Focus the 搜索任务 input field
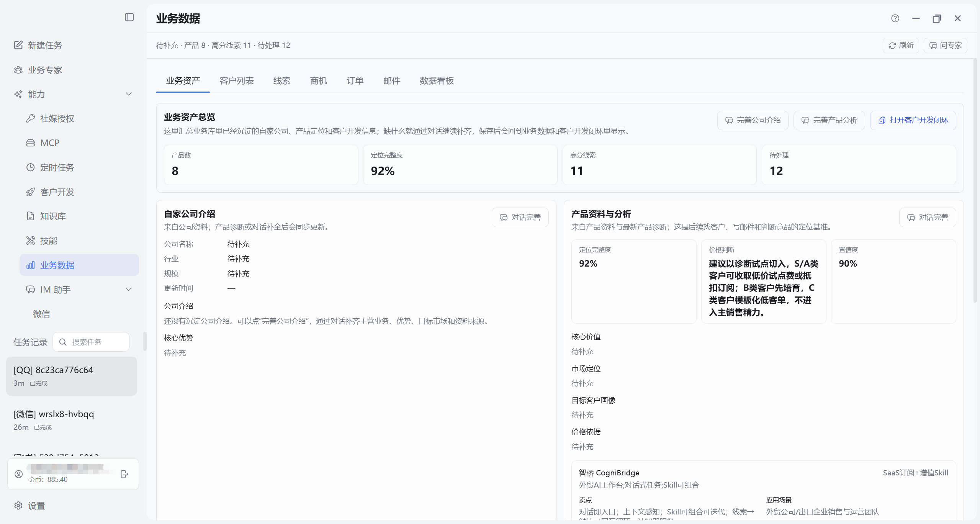Viewport: 980px width, 524px height. [x=91, y=342]
